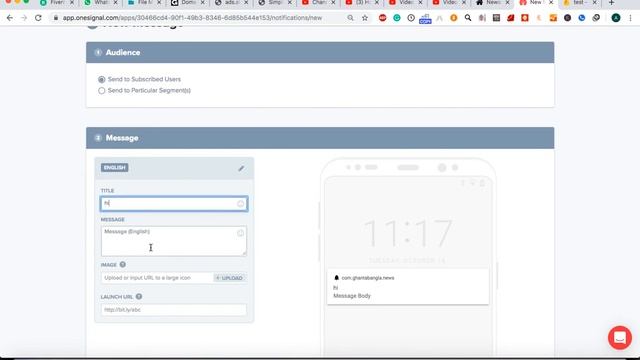Open the Intercom chat bubble

[620, 338]
